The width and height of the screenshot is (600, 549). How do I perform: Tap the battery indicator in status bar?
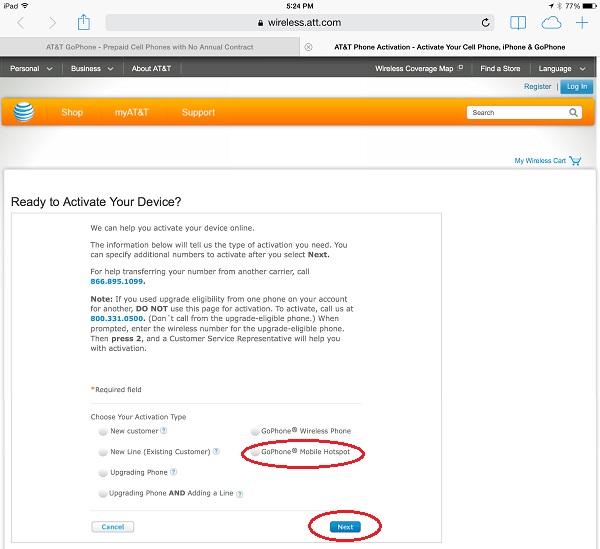[589, 6]
